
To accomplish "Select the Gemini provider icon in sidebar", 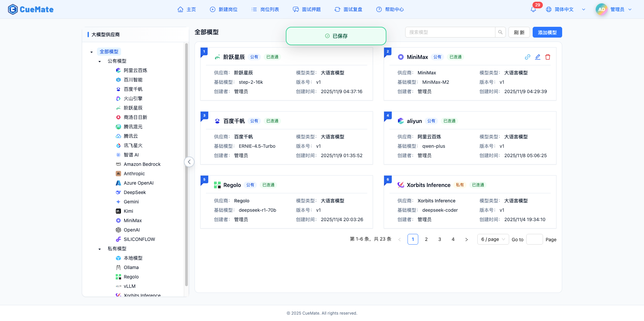I will (x=118, y=202).
